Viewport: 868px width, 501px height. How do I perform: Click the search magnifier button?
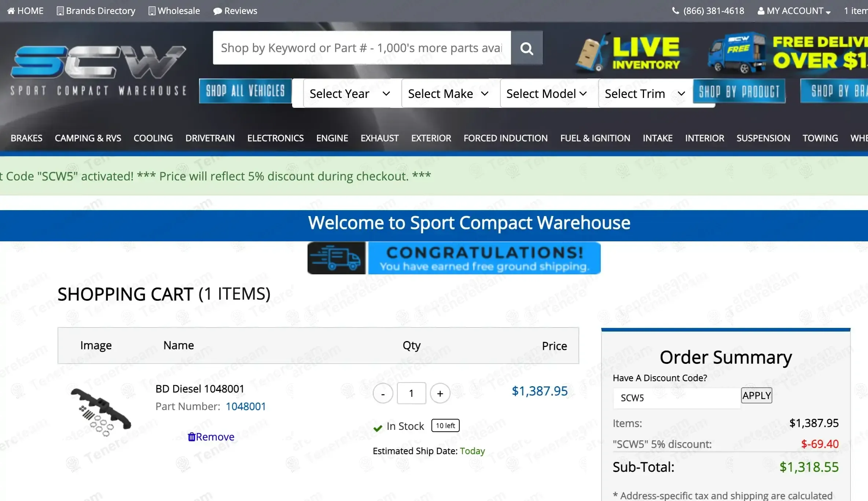click(527, 48)
